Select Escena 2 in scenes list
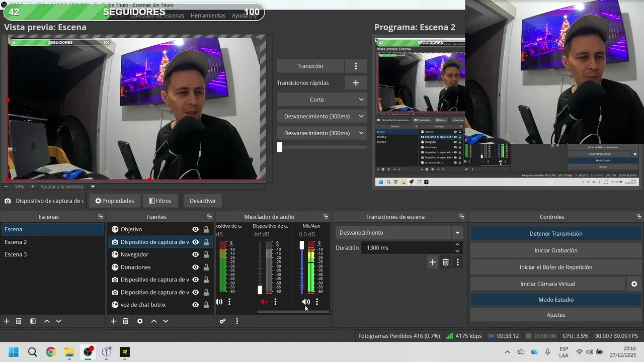The height and width of the screenshot is (362, 644). [52, 242]
